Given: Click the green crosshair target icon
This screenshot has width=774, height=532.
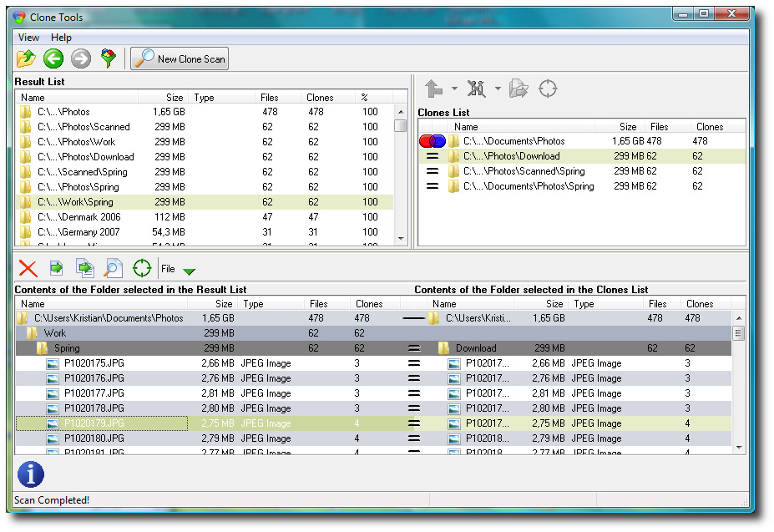Looking at the screenshot, I should pyautogui.click(x=142, y=268).
